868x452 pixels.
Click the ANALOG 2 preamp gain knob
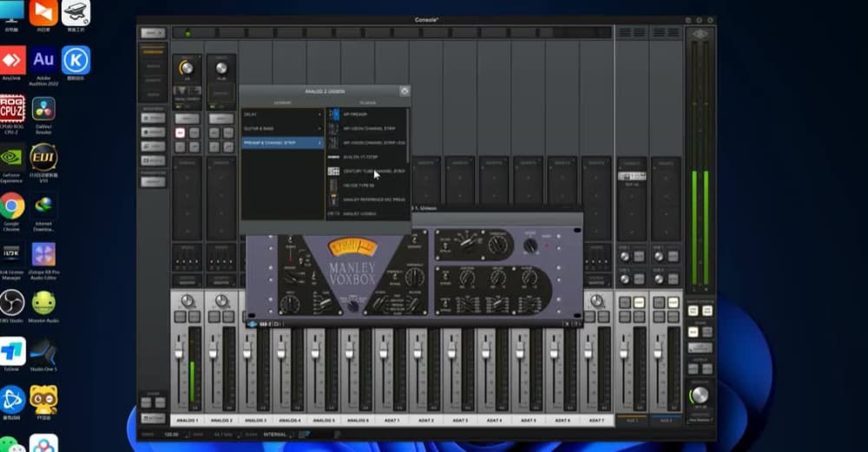click(x=221, y=68)
